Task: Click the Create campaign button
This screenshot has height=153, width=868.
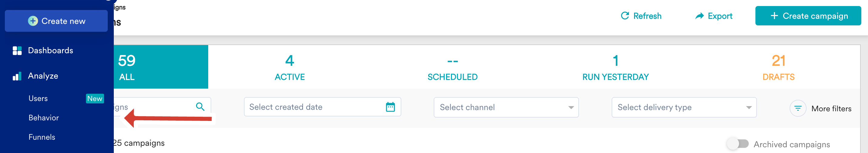Action: [808, 16]
